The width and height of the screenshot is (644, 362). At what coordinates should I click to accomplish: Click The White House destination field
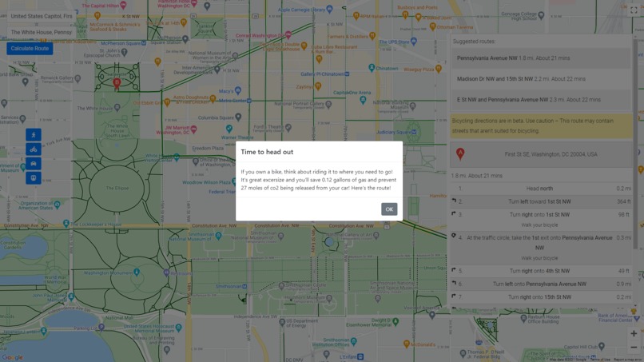(41, 32)
